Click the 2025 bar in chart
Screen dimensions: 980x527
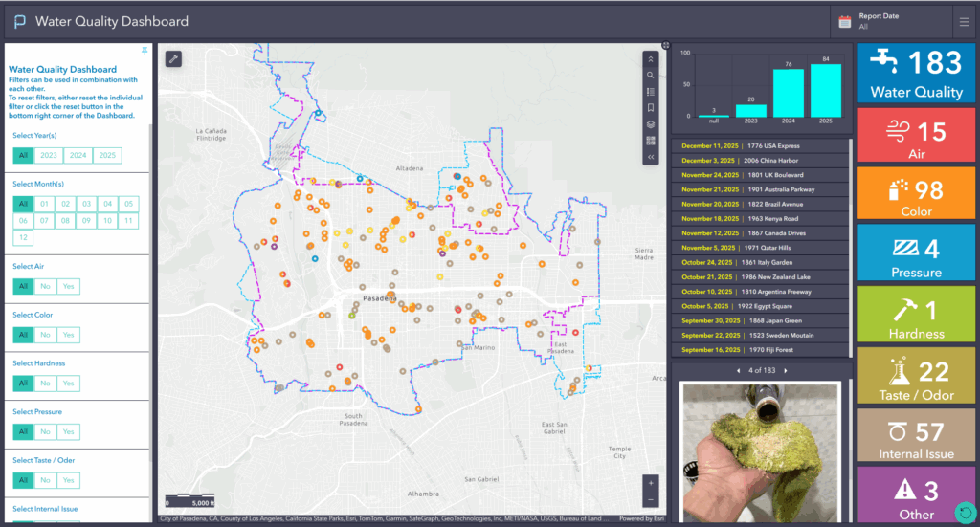[x=826, y=91]
